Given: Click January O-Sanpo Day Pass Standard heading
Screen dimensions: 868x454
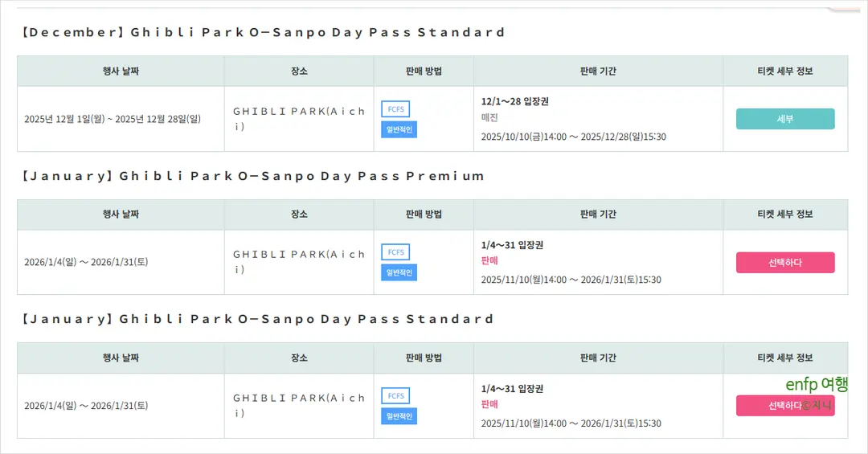Looking at the screenshot, I should click(257, 319).
